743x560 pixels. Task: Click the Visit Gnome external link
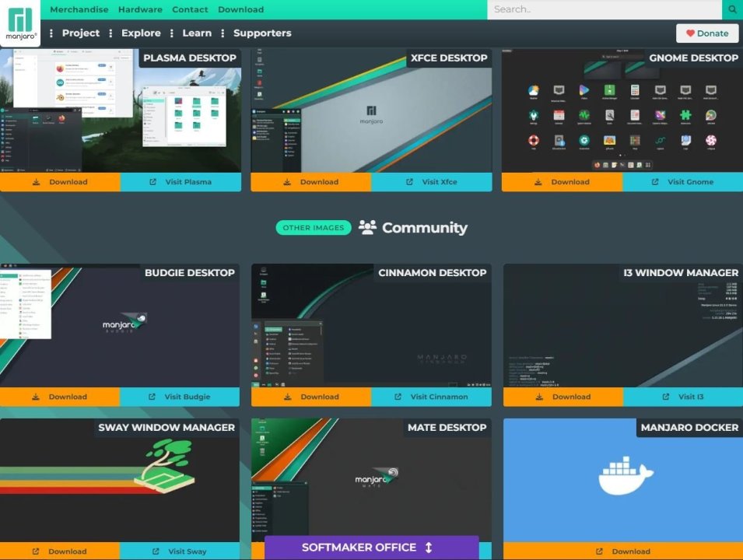coord(682,182)
